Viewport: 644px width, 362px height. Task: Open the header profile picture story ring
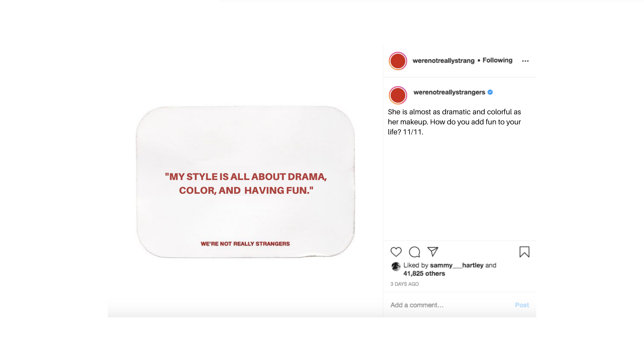pyautogui.click(x=398, y=61)
